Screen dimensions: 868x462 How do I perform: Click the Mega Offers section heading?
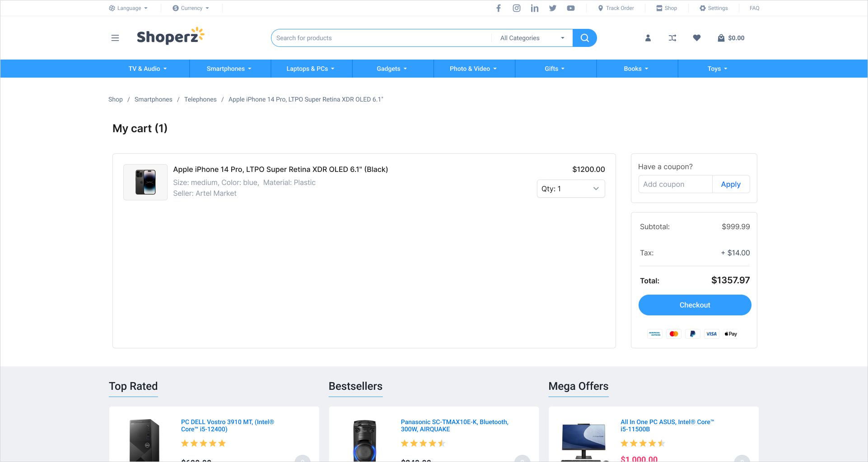[x=579, y=386]
